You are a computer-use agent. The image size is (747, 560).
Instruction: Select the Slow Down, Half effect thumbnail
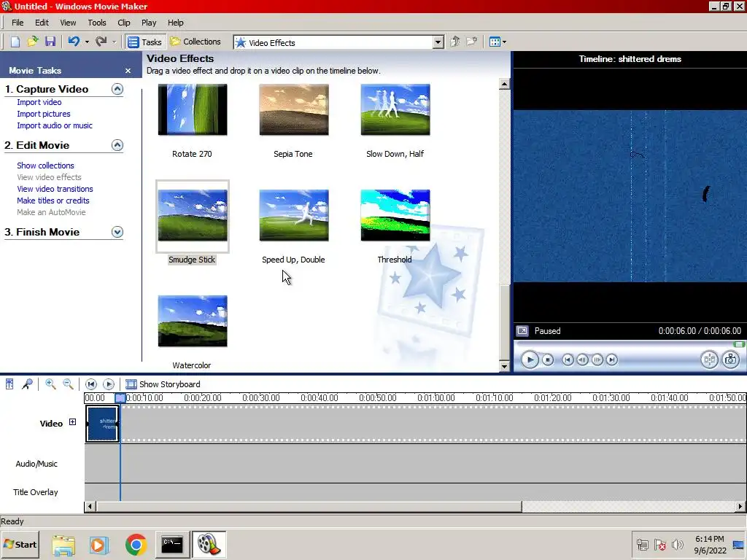(x=395, y=109)
